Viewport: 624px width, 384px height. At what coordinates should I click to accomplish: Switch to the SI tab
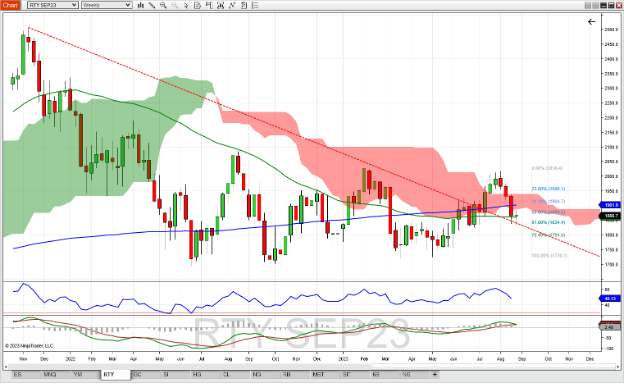click(x=175, y=374)
